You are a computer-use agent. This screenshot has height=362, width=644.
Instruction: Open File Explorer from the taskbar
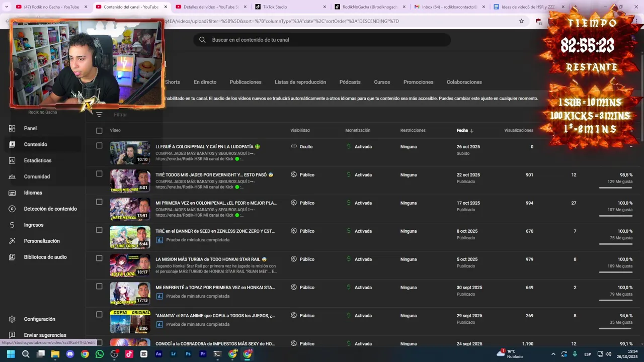point(55,354)
